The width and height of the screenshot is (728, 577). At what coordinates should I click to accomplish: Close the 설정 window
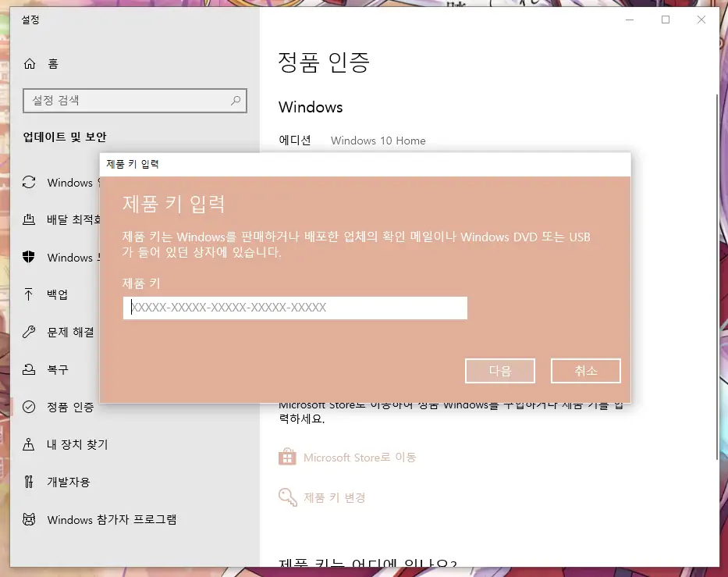[x=701, y=20]
